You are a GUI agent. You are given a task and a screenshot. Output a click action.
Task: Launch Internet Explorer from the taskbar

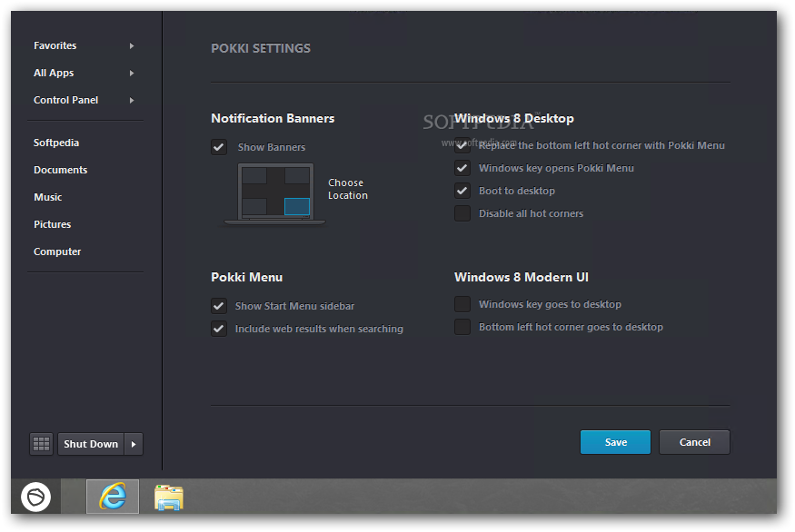tap(113, 497)
